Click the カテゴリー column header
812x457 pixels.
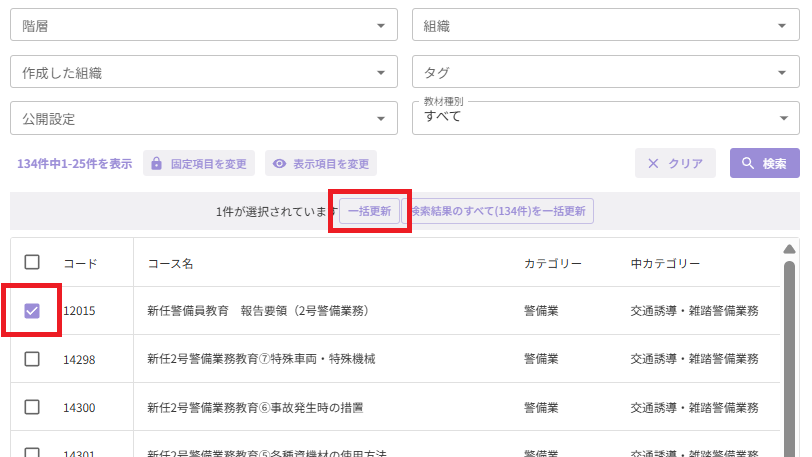(553, 264)
